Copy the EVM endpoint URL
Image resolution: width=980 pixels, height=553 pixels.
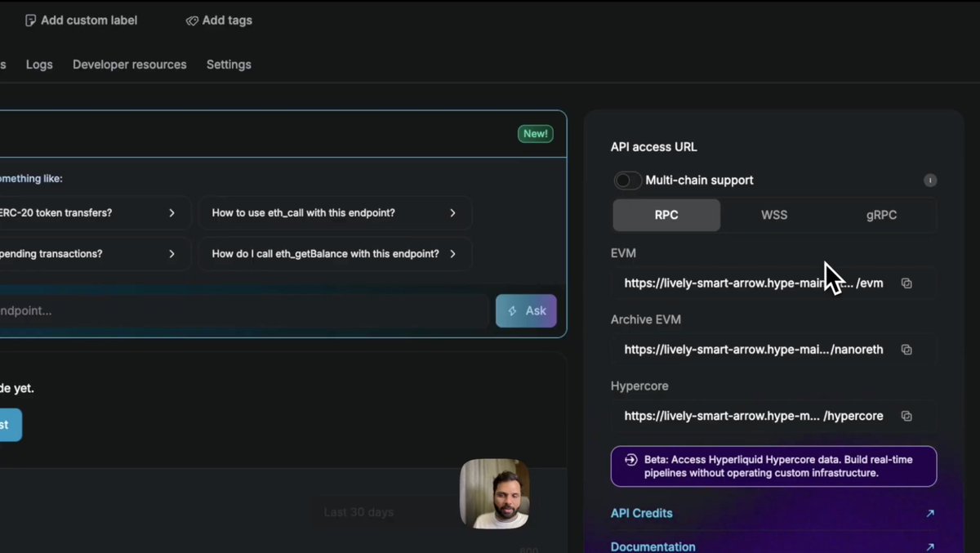tap(906, 283)
